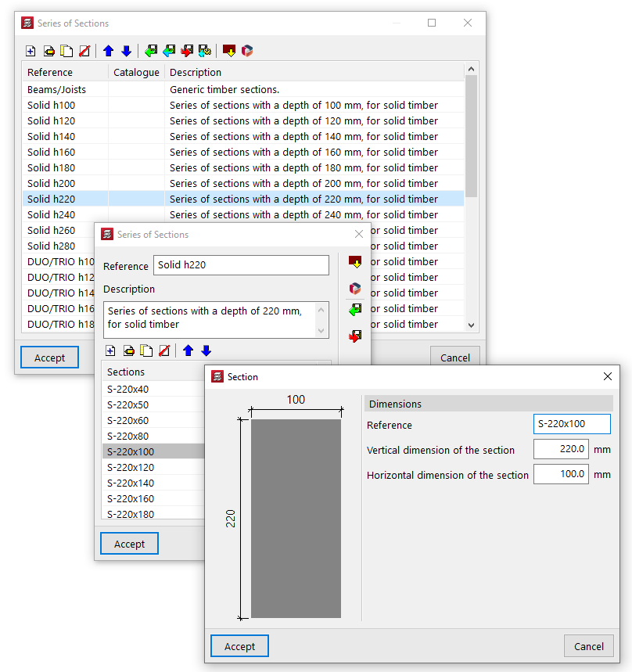The image size is (632, 672).
Task: Click the colored cube icon in main window toolbar
Action: [247, 51]
